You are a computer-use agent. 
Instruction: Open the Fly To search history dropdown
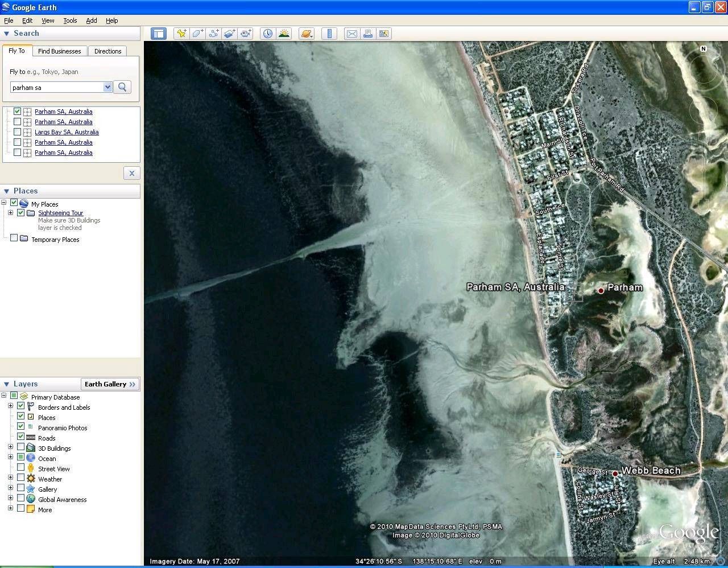coord(107,87)
